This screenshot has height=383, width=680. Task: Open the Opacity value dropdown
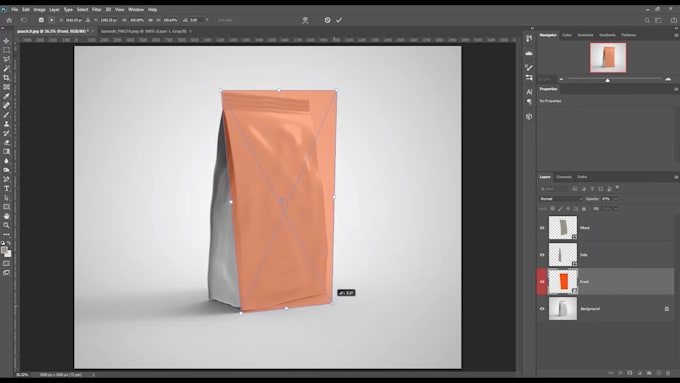click(x=615, y=199)
